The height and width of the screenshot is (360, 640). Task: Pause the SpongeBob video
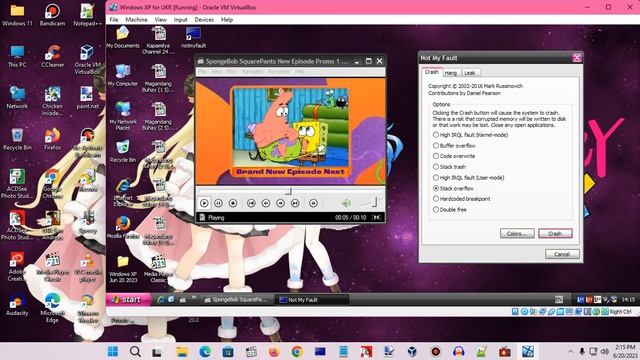point(218,203)
